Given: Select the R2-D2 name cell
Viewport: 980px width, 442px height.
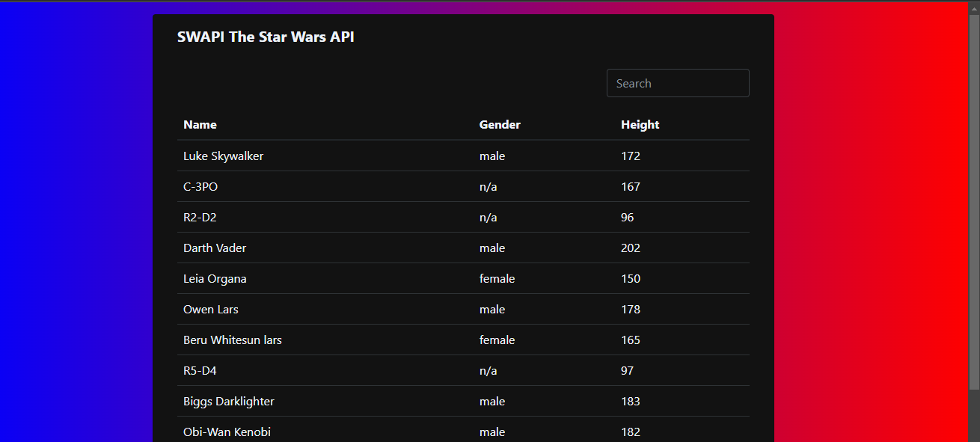Looking at the screenshot, I should [200, 218].
